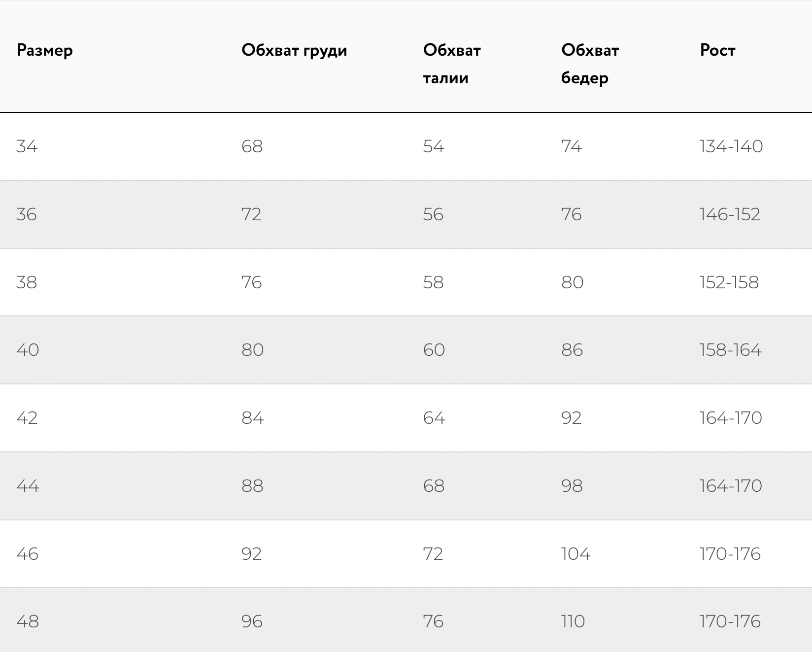Viewport: 812px width, 652px height.
Task: Click the Обхват груди column header
Action: coord(294,50)
